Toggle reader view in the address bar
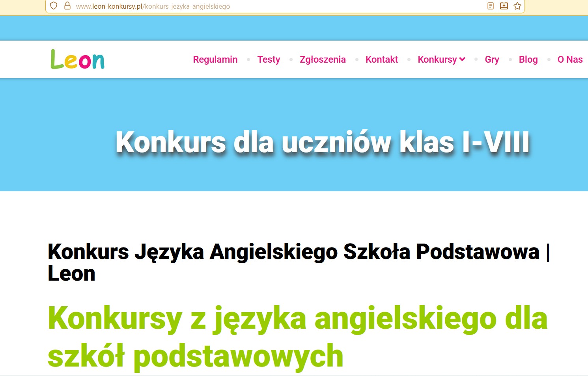The height and width of the screenshot is (376, 588). [x=491, y=6]
